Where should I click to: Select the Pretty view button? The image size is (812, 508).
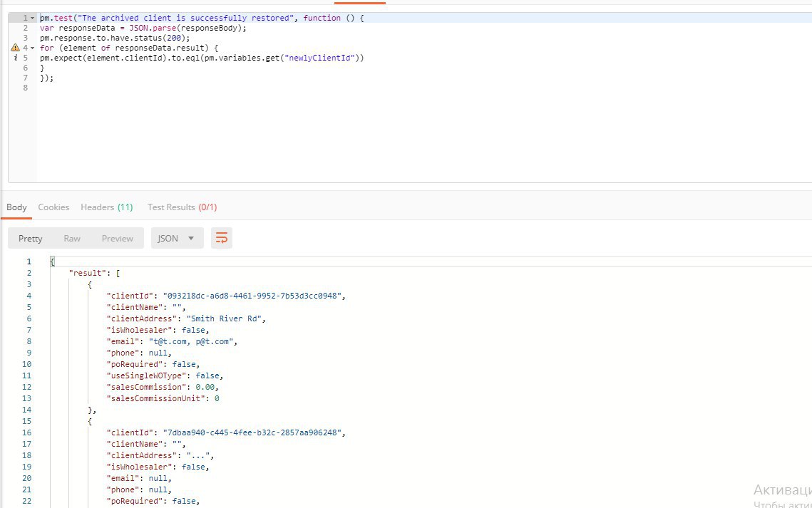pyautogui.click(x=31, y=239)
